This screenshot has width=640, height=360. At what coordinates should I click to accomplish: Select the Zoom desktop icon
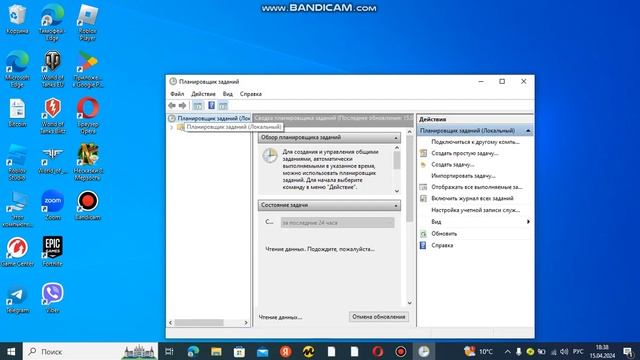click(52, 205)
